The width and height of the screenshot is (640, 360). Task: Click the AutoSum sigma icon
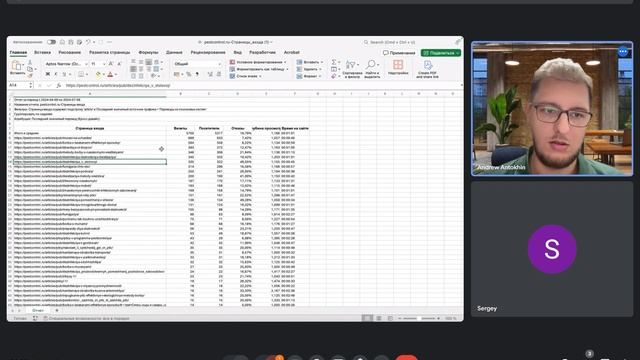click(334, 62)
